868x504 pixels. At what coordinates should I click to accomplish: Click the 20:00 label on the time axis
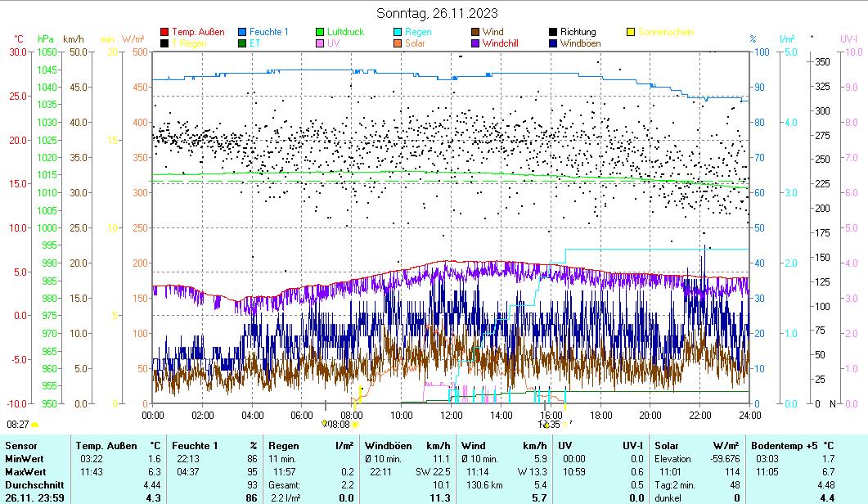click(x=650, y=416)
